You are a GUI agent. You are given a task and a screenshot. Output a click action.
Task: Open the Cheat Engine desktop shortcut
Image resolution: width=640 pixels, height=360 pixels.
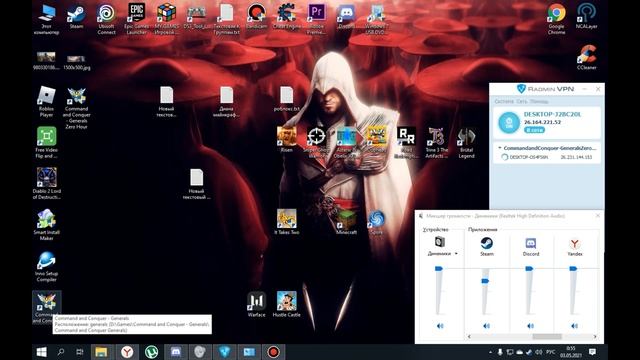click(287, 17)
